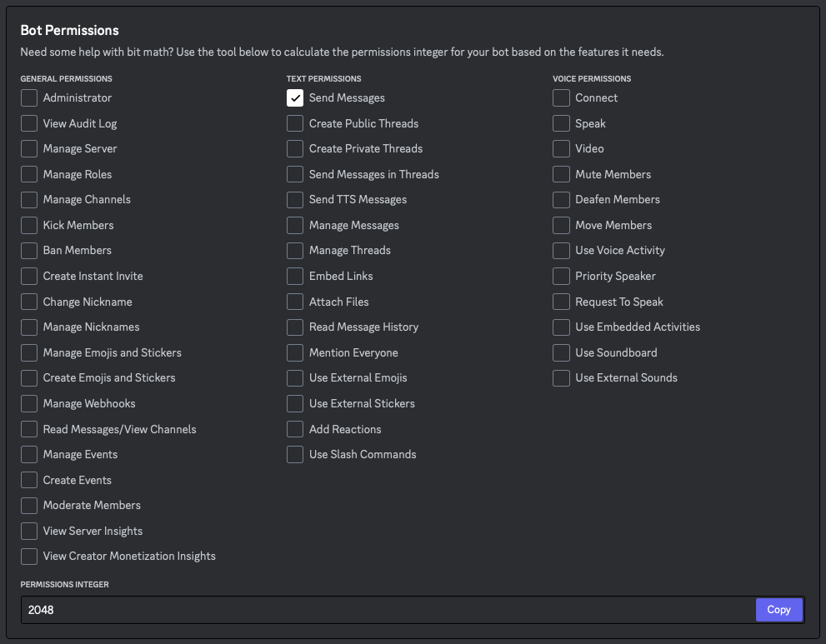Check the Embed Links permission
This screenshot has height=644, width=826.
(294, 276)
